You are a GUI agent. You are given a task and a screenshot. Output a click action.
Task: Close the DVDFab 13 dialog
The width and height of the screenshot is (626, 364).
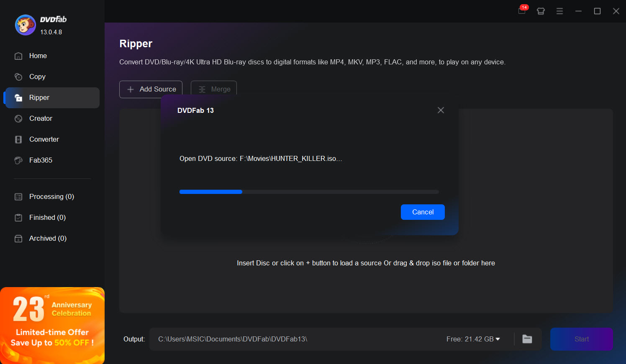point(441,110)
